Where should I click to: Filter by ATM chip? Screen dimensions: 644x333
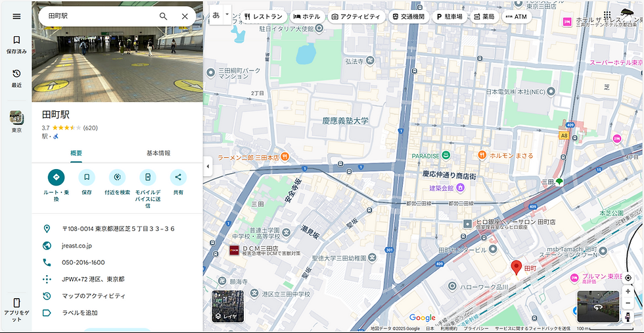click(517, 17)
